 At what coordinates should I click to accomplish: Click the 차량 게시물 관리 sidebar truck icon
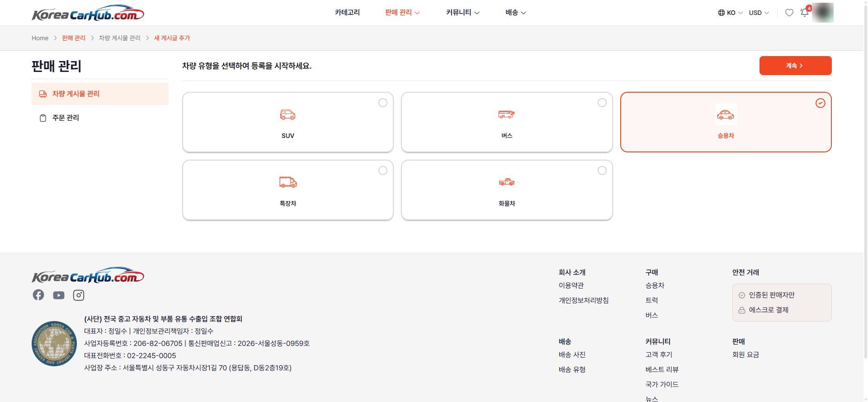point(43,94)
